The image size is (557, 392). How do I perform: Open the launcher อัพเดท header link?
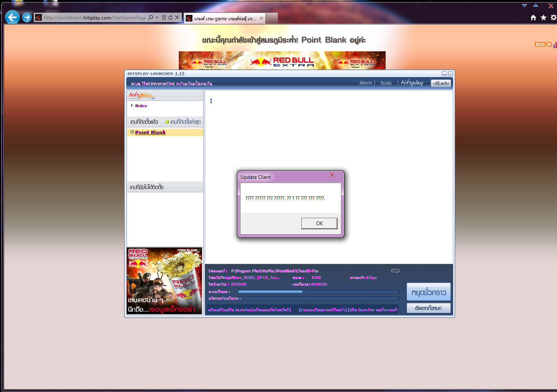366,83
